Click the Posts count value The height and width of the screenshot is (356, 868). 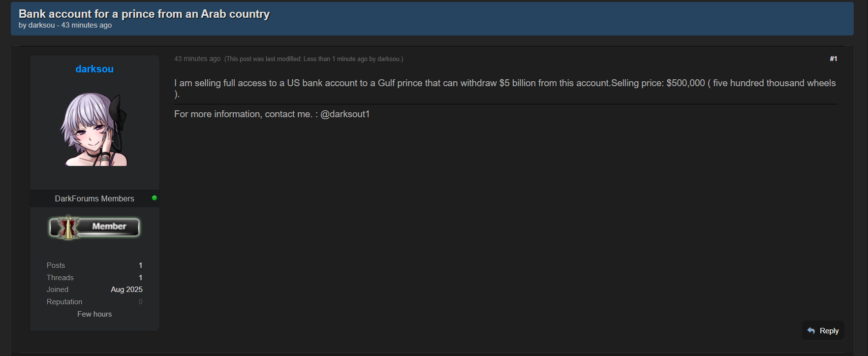[140, 265]
